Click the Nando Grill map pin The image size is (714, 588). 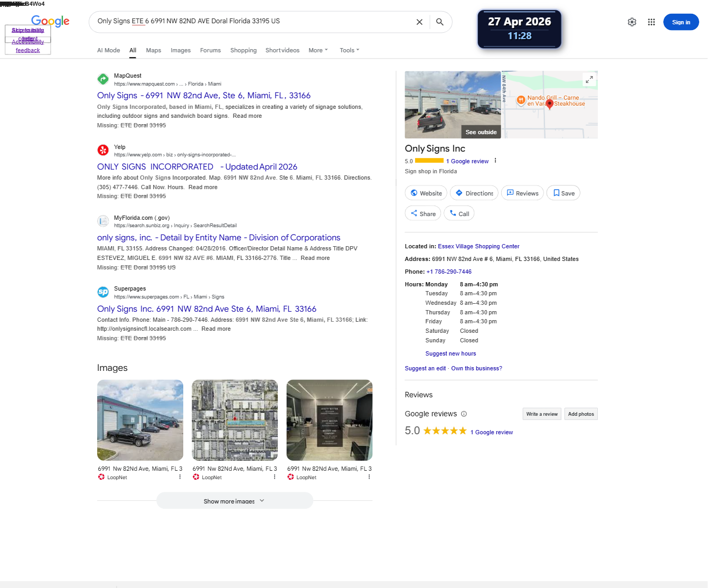pyautogui.click(x=521, y=100)
